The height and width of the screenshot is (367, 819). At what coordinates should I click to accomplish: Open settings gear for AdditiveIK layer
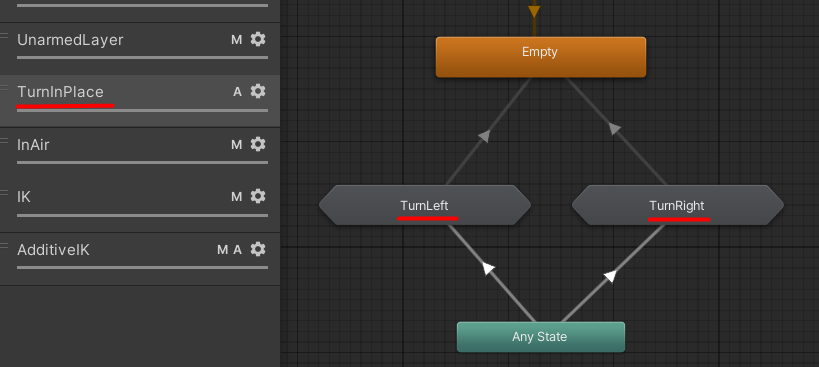(x=258, y=249)
